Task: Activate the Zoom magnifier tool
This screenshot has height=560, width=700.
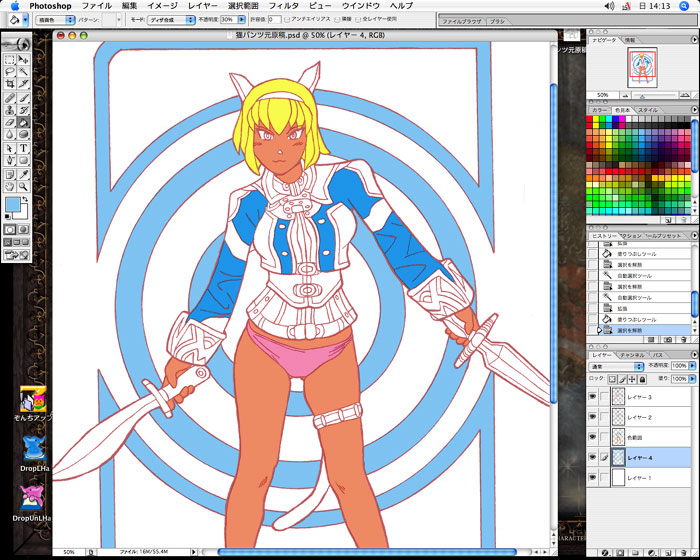Action: point(23,186)
